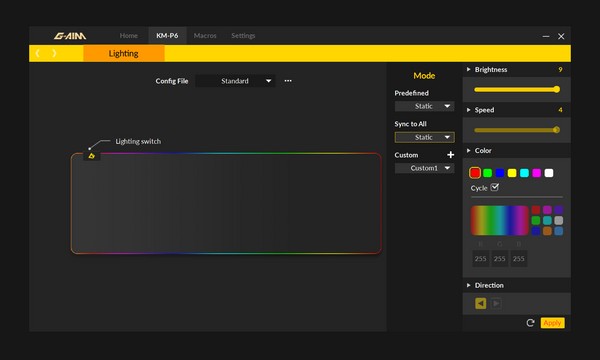This screenshot has width=600, height=360.
Task: Switch to the Home tab
Action: (129, 36)
